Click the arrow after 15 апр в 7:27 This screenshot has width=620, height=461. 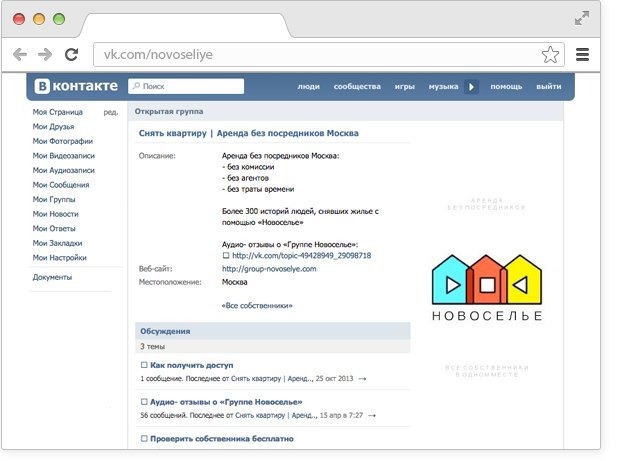pyautogui.click(x=372, y=416)
